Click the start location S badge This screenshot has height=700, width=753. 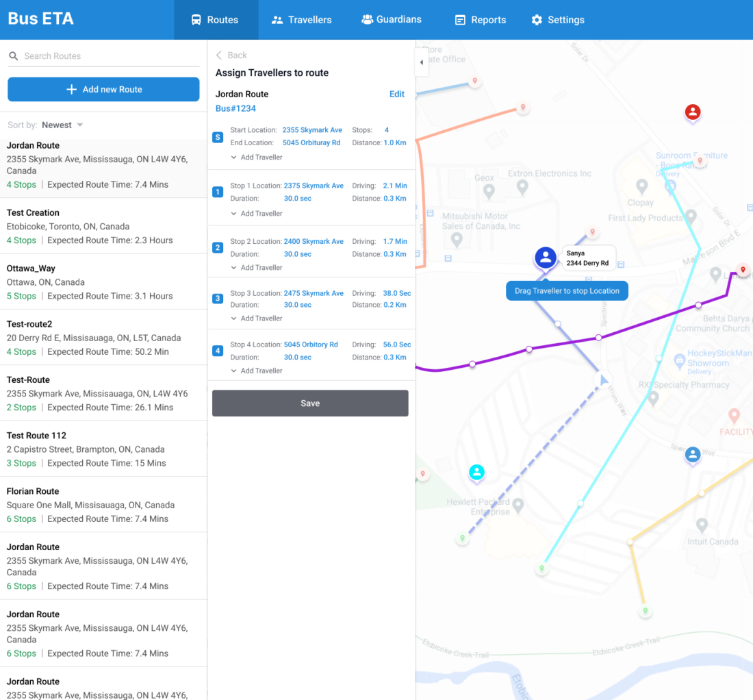tap(218, 137)
